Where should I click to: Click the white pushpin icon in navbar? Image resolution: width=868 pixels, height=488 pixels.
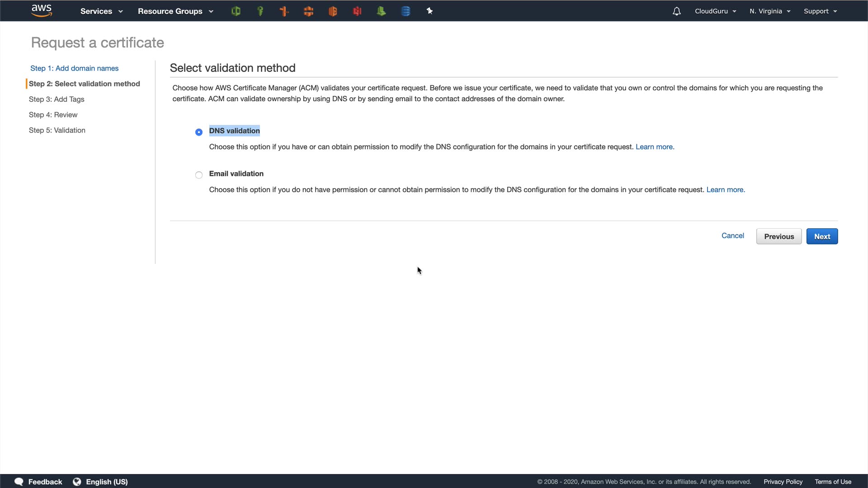[429, 11]
